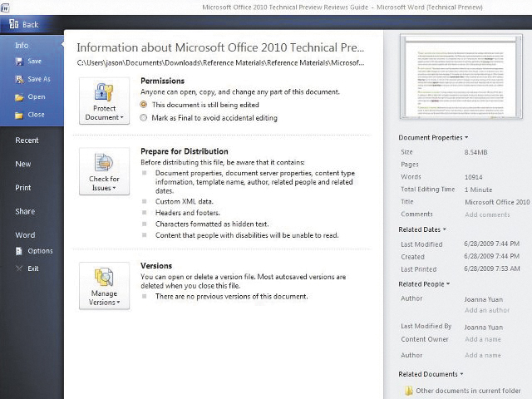
Task: Click the Back button icon
Action: coord(14,24)
